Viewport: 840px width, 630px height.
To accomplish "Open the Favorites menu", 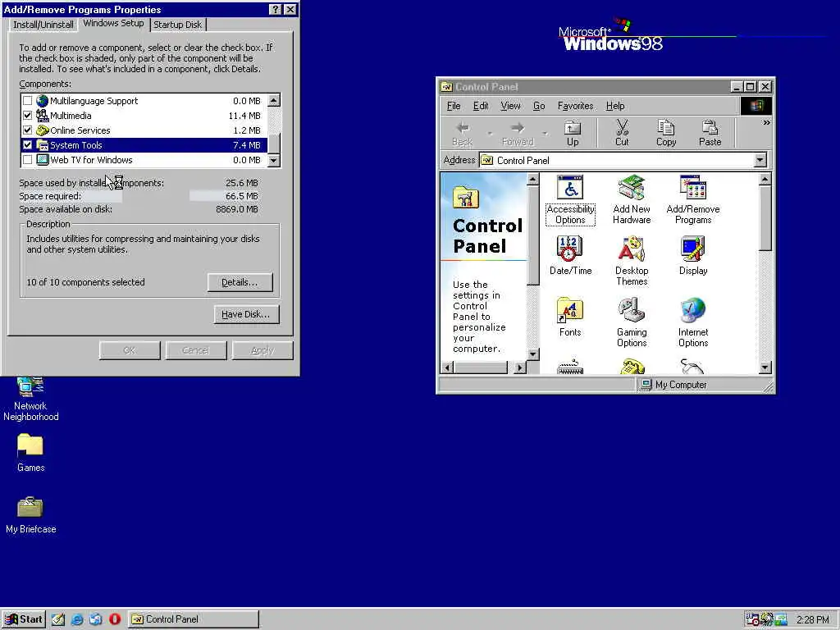I will [x=575, y=106].
